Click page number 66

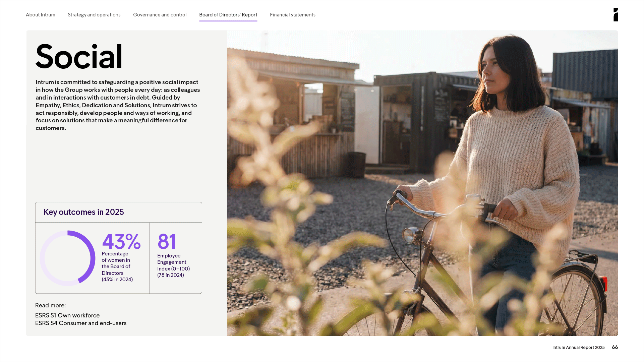[614, 347]
